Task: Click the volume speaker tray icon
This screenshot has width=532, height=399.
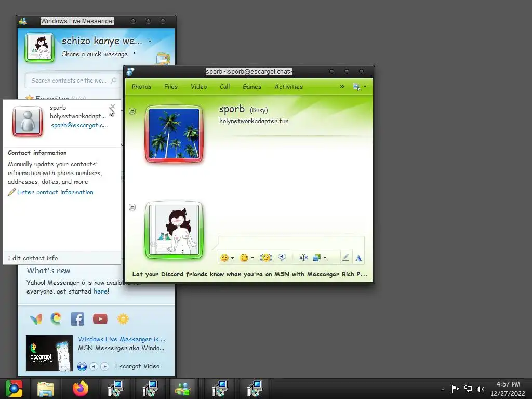Action: click(x=481, y=389)
